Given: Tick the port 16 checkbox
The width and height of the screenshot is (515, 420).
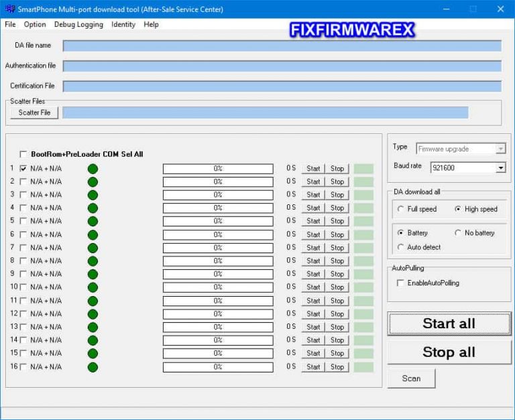Looking at the screenshot, I should point(23,367).
